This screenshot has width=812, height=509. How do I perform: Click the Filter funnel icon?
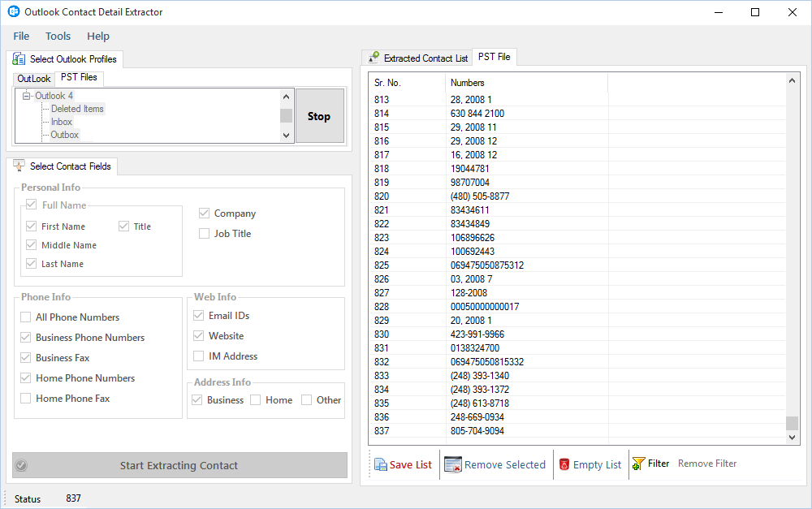click(638, 464)
